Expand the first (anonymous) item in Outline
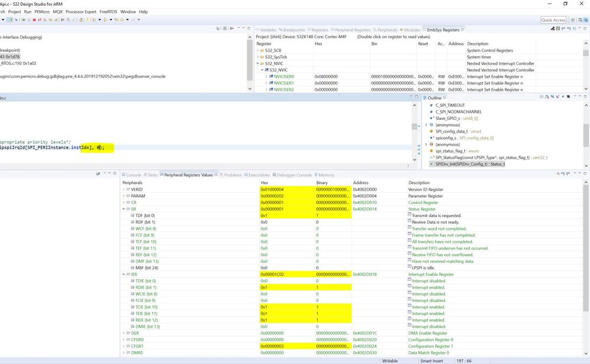590x364 pixels. (426, 124)
